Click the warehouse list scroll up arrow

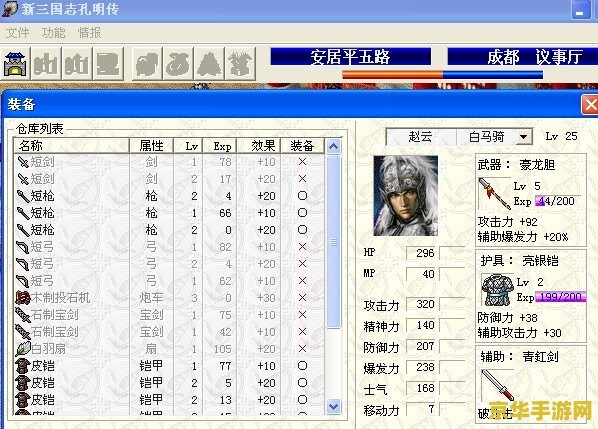tap(333, 146)
